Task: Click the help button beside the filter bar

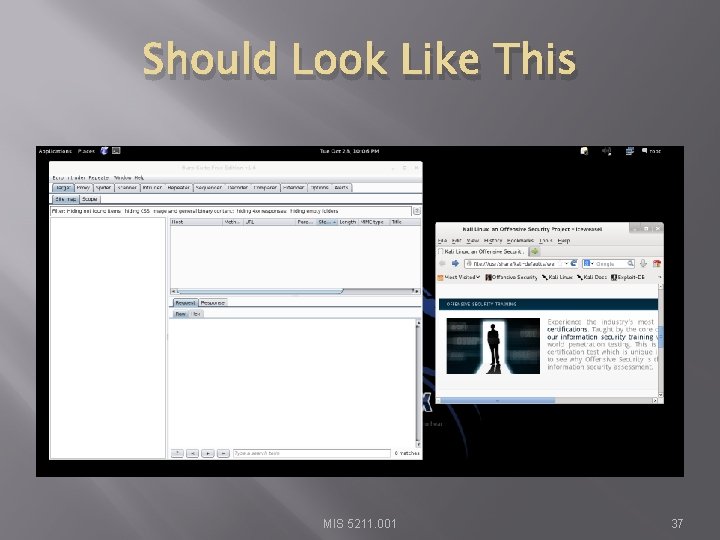Action: [x=417, y=211]
